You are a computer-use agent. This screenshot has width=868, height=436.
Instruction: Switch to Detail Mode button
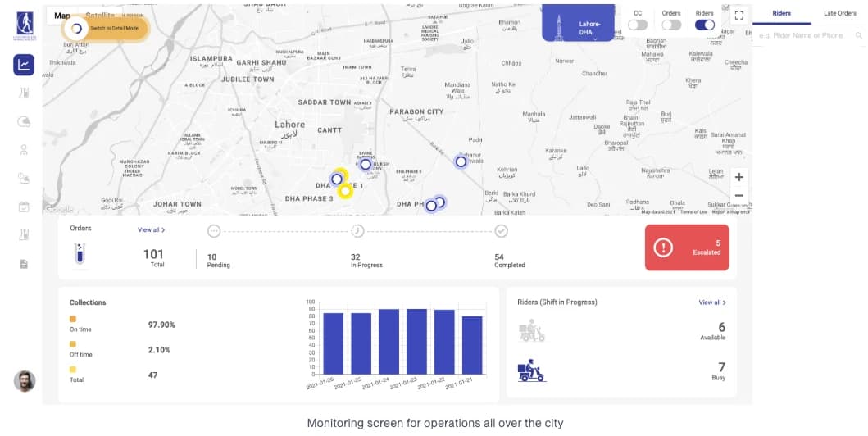click(105, 28)
